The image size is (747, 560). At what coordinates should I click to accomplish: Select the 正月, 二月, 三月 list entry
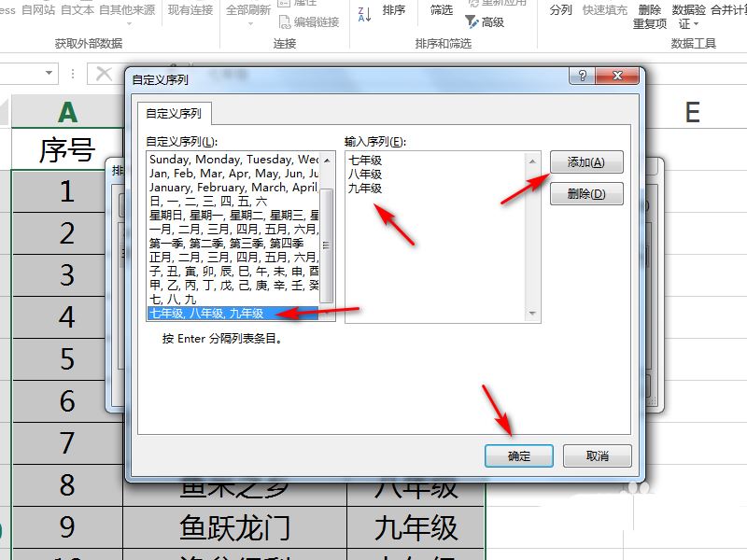(233, 258)
